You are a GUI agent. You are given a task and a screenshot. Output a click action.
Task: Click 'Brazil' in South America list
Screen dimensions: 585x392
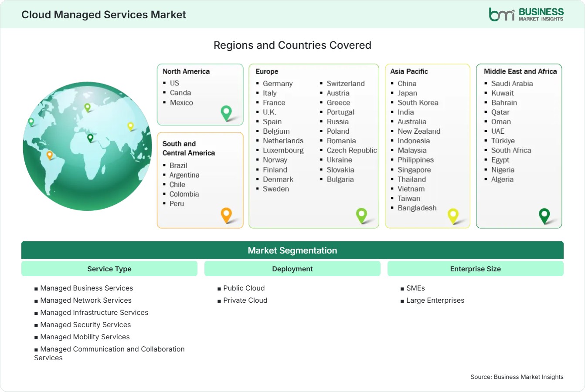[178, 166]
